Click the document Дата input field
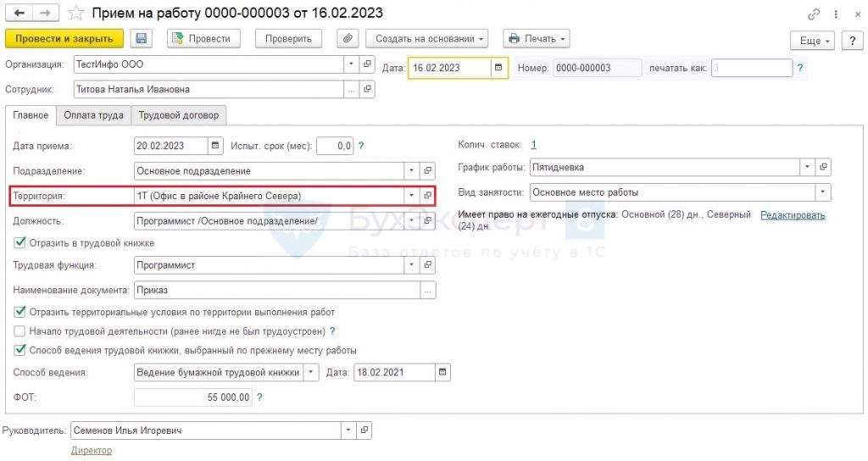The width and height of the screenshot is (868, 461). click(x=449, y=68)
